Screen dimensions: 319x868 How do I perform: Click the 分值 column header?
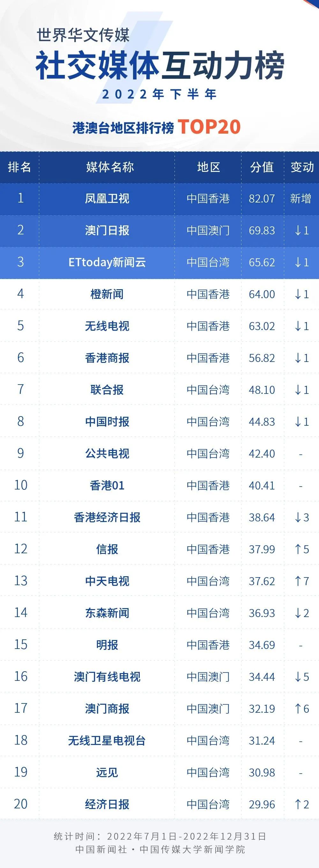[262, 167]
